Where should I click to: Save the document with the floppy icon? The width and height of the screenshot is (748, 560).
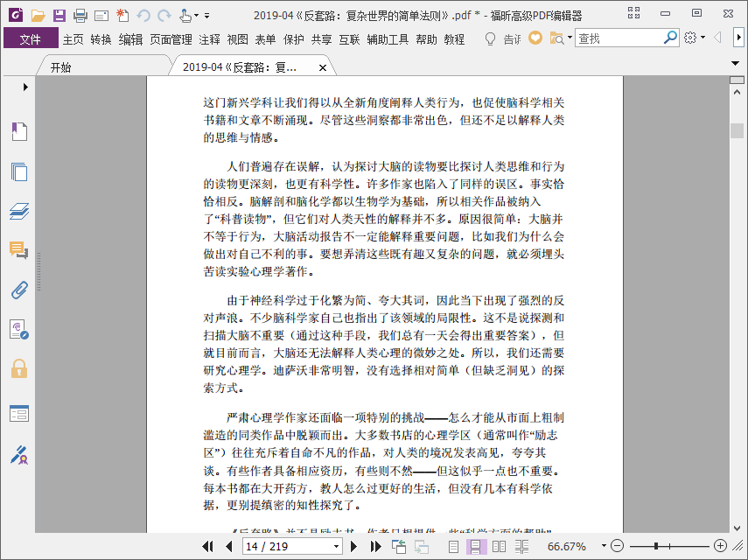point(59,16)
